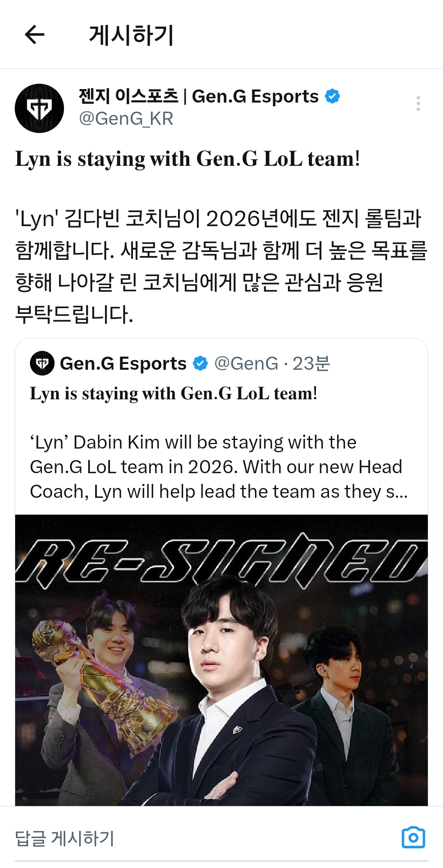This screenshot has width=443, height=868.
Task: Open Gen.G KR black profile avatar
Action: point(39,108)
